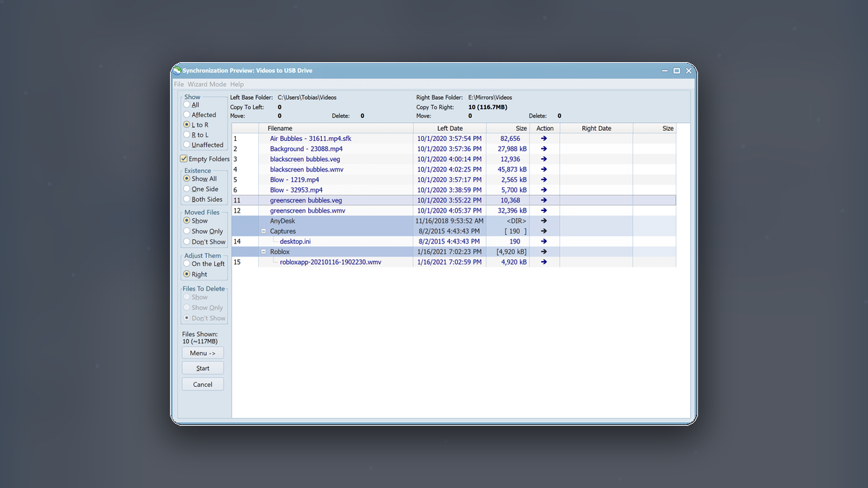Click action arrow for AnyDesk folder
This screenshot has width=868, height=488.
click(x=544, y=221)
